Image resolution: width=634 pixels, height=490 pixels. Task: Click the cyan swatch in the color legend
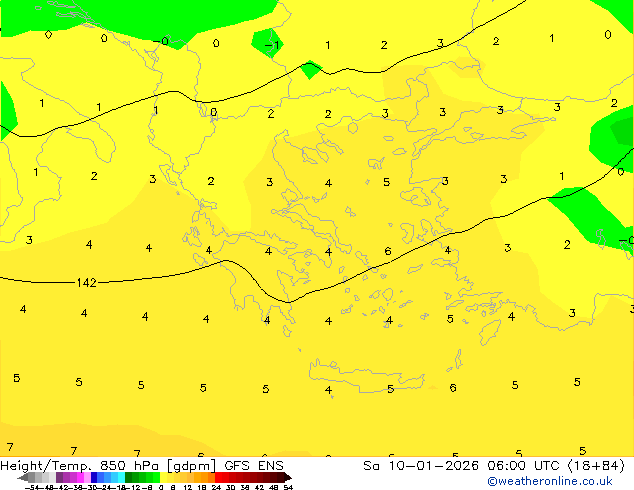(x=121, y=477)
